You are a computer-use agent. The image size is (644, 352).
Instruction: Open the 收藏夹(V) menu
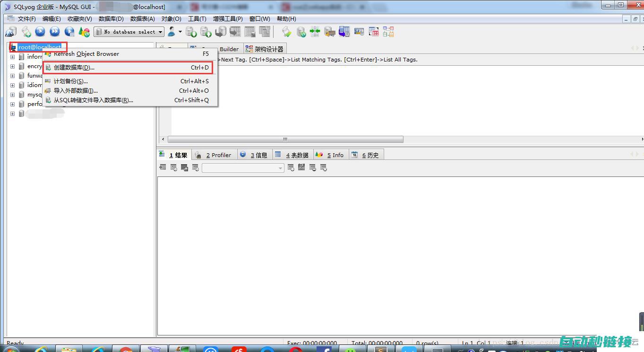point(80,19)
